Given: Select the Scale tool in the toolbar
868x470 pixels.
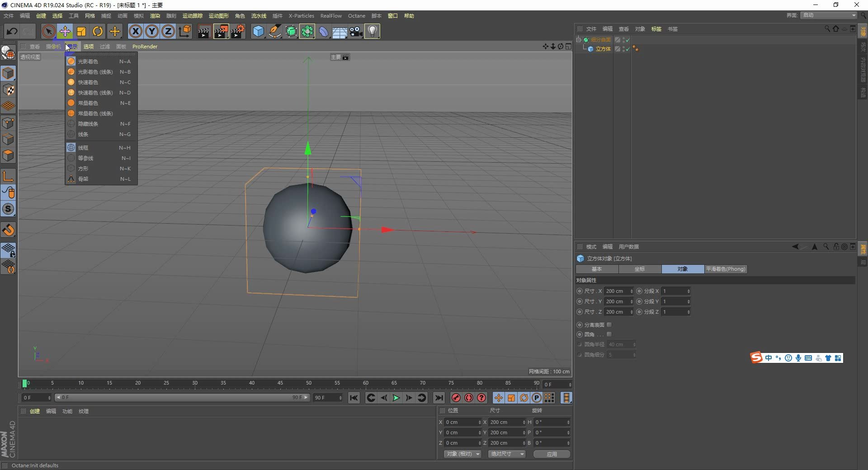Looking at the screenshot, I should (x=81, y=31).
